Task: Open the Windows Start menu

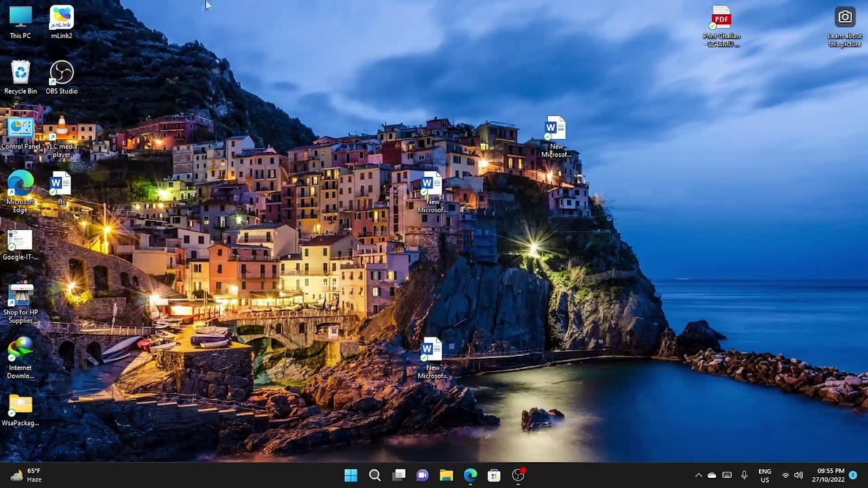Action: [x=351, y=475]
